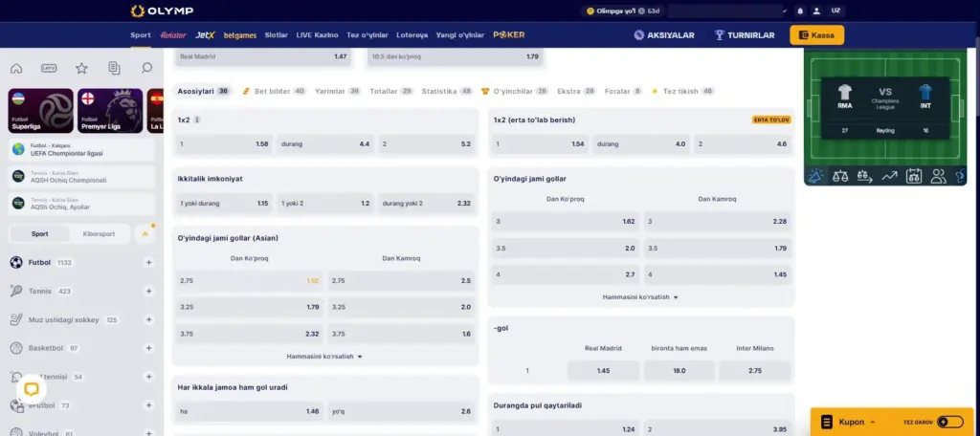This screenshot has height=436, width=980.
Task: Click the statistics chart icon beside Kibersport
Action: click(x=145, y=233)
